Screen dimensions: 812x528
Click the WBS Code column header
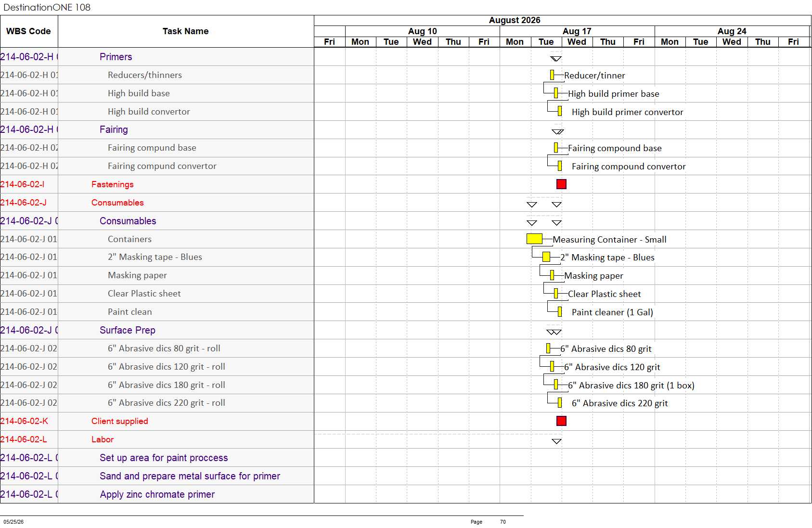coord(28,31)
